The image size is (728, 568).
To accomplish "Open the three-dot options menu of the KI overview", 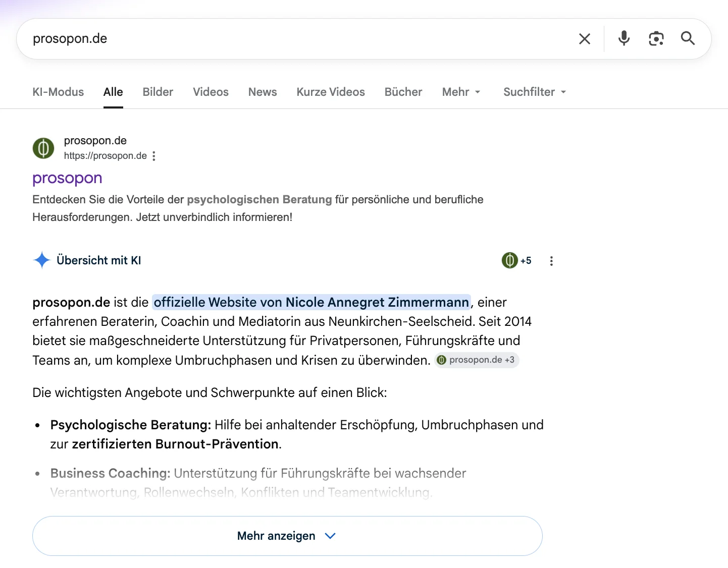I will [551, 261].
